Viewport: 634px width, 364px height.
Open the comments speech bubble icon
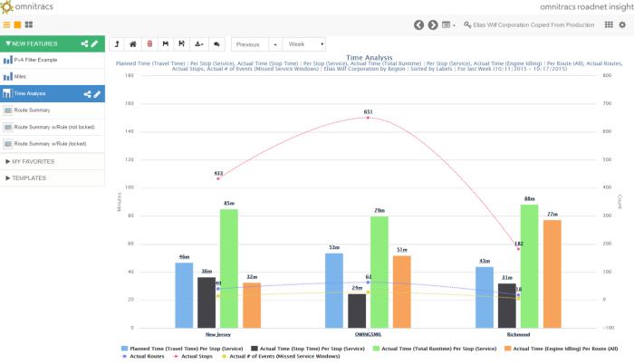coord(216,43)
